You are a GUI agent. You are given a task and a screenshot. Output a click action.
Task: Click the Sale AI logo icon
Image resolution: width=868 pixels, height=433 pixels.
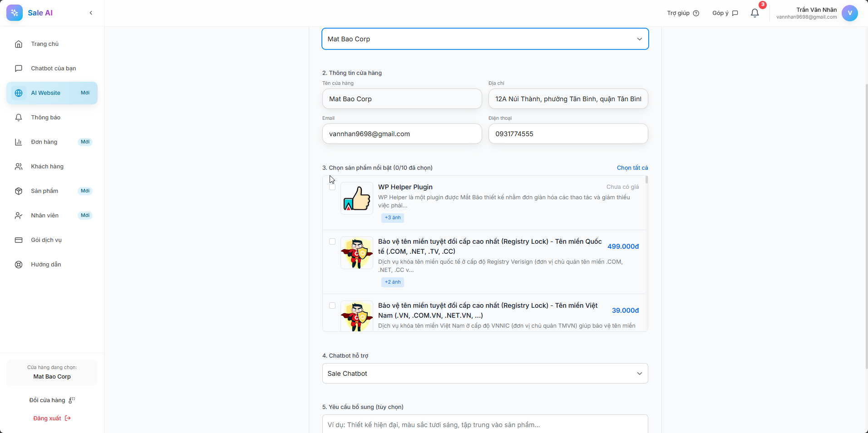point(15,13)
